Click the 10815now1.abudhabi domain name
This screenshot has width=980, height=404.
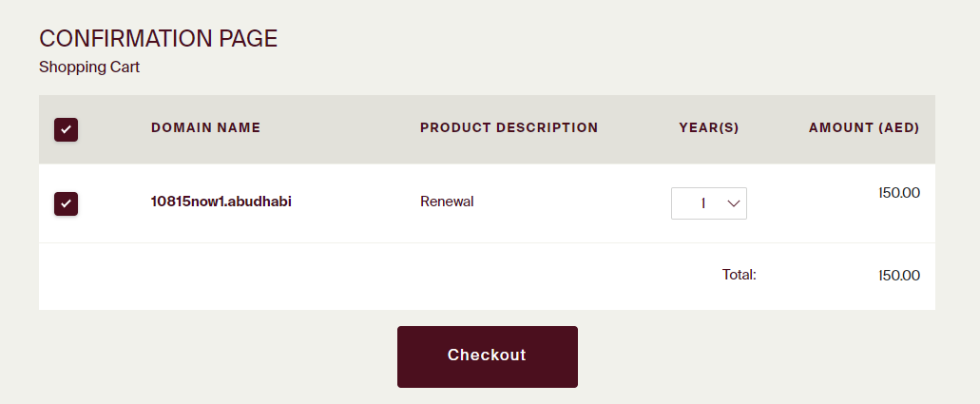click(221, 202)
